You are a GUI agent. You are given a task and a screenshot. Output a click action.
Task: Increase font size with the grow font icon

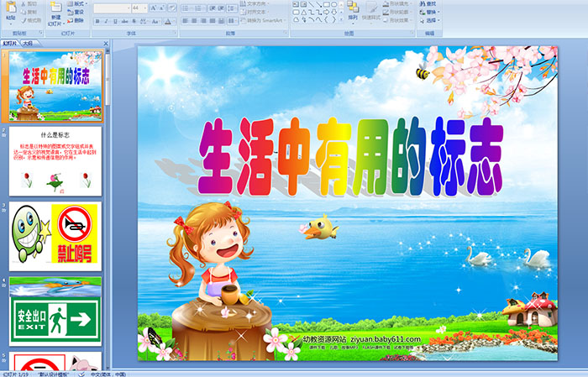pyautogui.click(x=151, y=8)
